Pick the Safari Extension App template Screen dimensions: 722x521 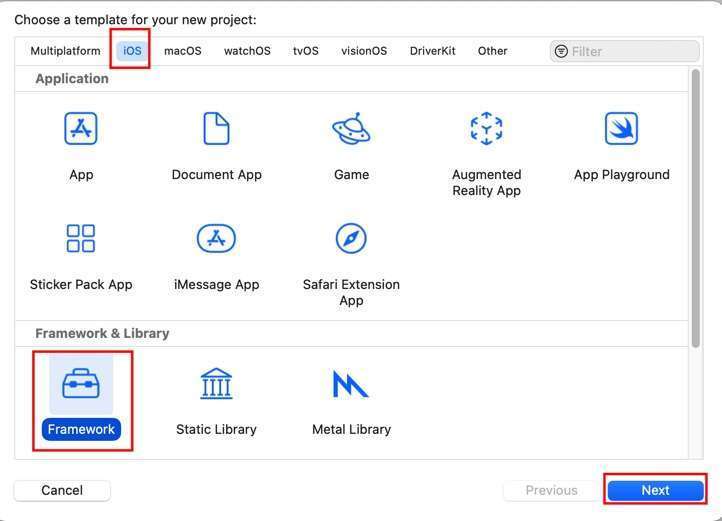click(351, 239)
